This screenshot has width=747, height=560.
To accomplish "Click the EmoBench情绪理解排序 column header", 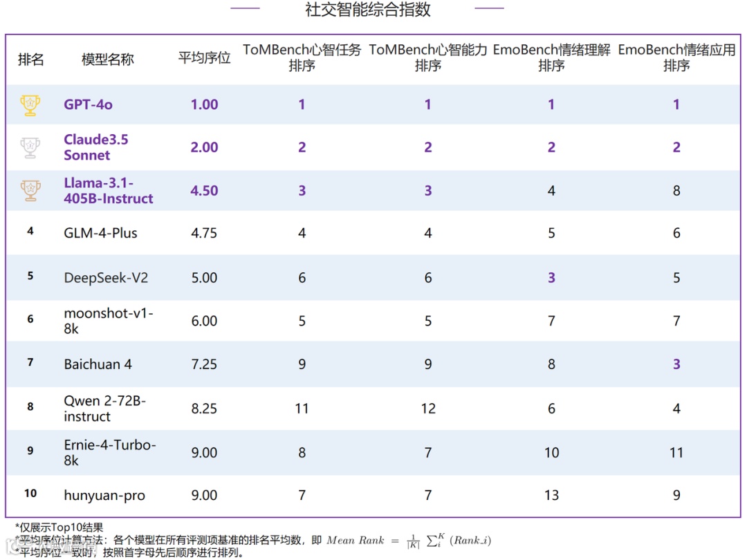I will click(x=552, y=57).
